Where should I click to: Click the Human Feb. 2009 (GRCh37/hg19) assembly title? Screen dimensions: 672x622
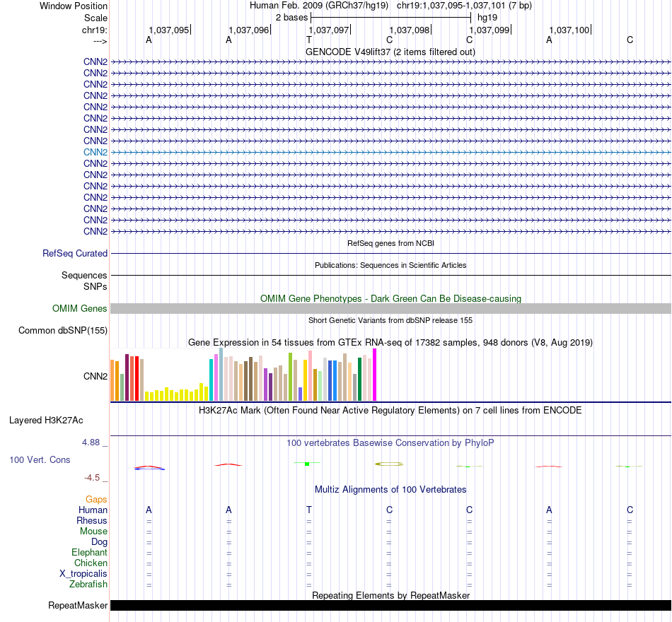(x=319, y=6)
